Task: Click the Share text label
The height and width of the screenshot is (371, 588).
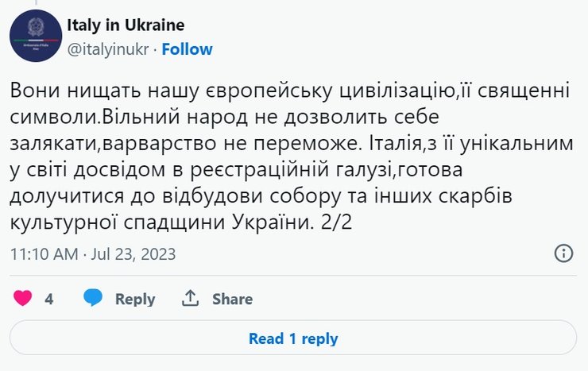Action: tap(232, 300)
